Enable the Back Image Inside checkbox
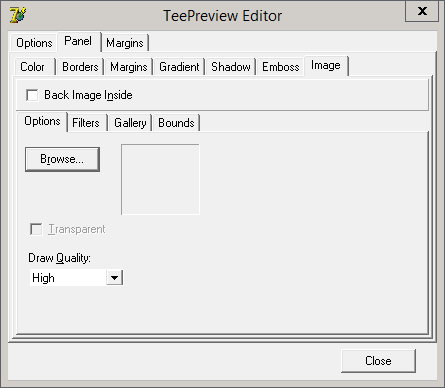445x388 pixels. (32, 95)
